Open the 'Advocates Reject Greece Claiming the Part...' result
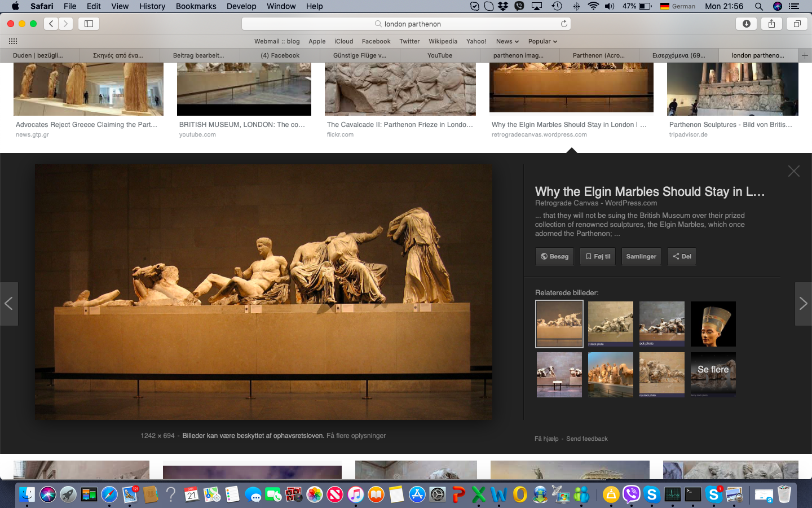812x508 pixels. click(x=86, y=125)
